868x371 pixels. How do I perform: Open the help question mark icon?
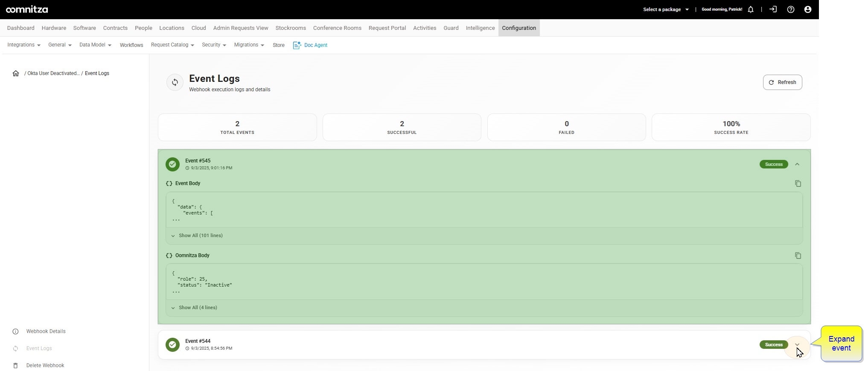pos(791,9)
